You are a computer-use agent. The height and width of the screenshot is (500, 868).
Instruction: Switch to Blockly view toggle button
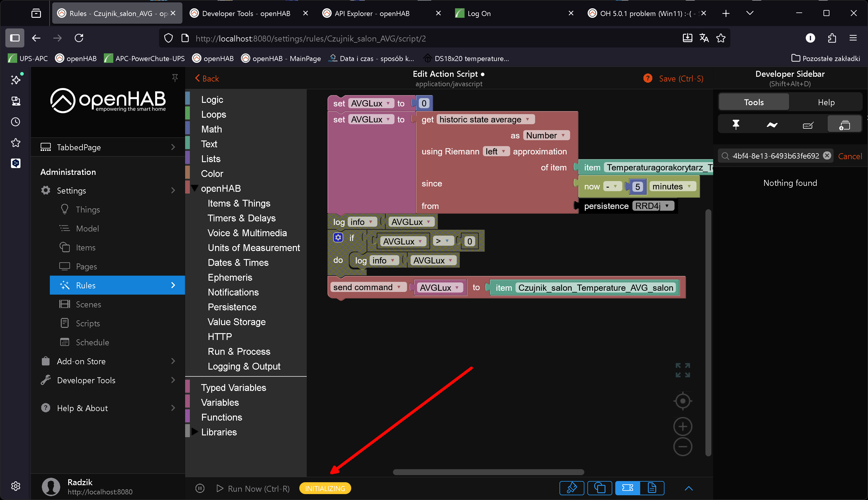click(x=627, y=488)
